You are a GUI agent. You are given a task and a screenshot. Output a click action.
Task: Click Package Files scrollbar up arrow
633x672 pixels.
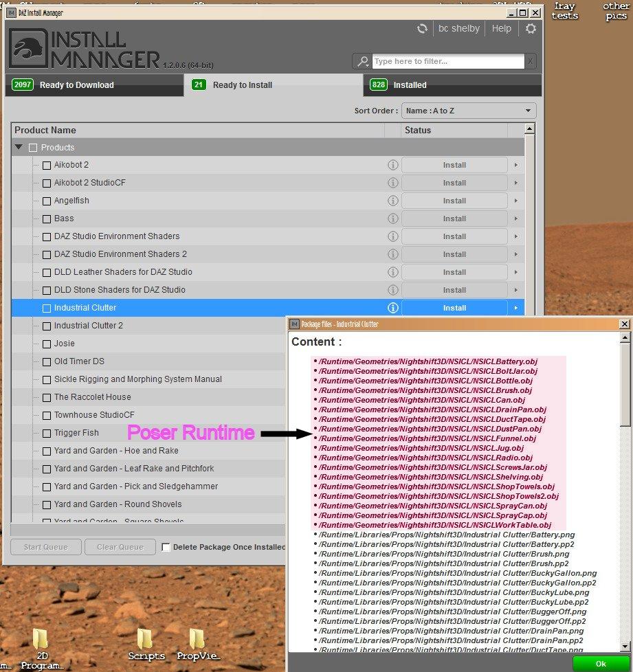[625, 338]
